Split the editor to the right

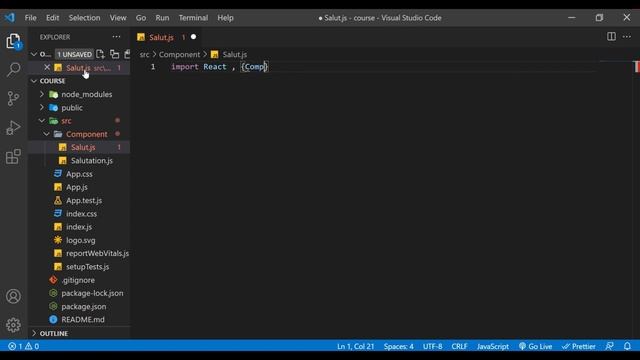click(x=611, y=37)
